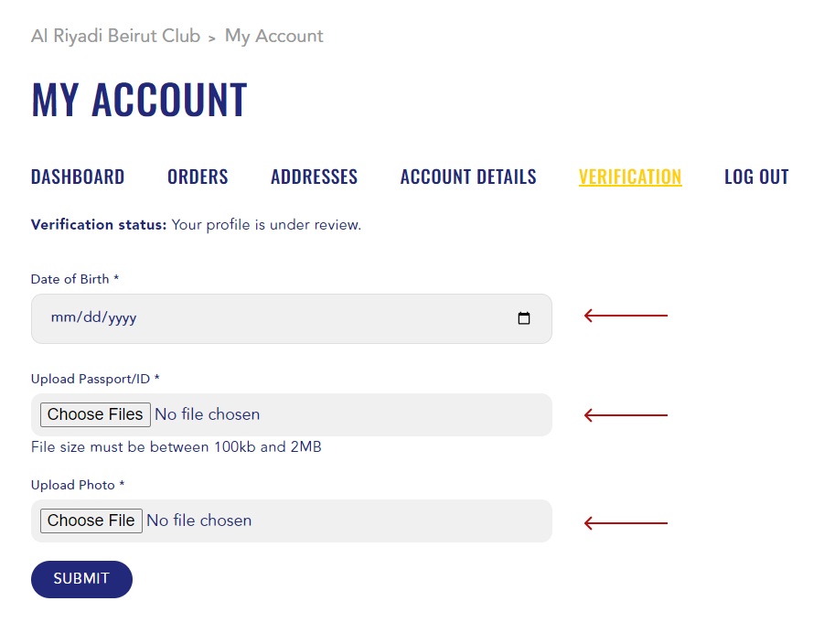The image size is (824, 644).
Task: Click the Date of Birth date field
Action: coord(291,318)
